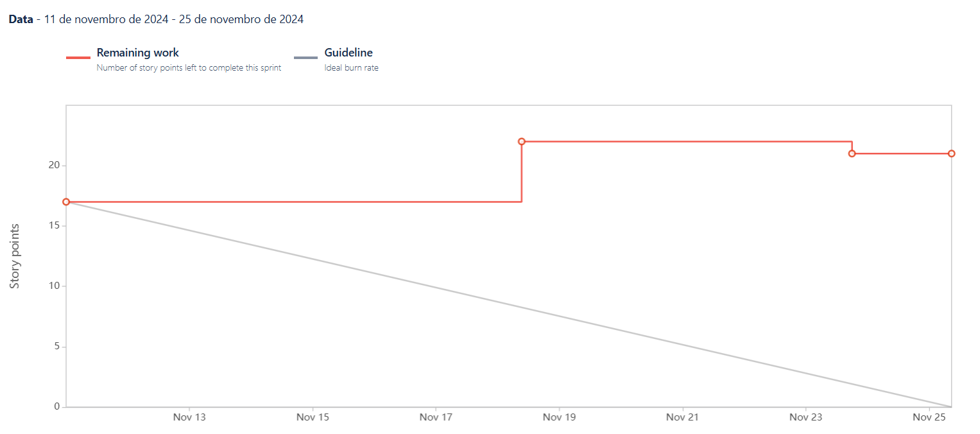Select the Nov 23 drop data point
Screen dimensions: 980x434
tap(852, 153)
